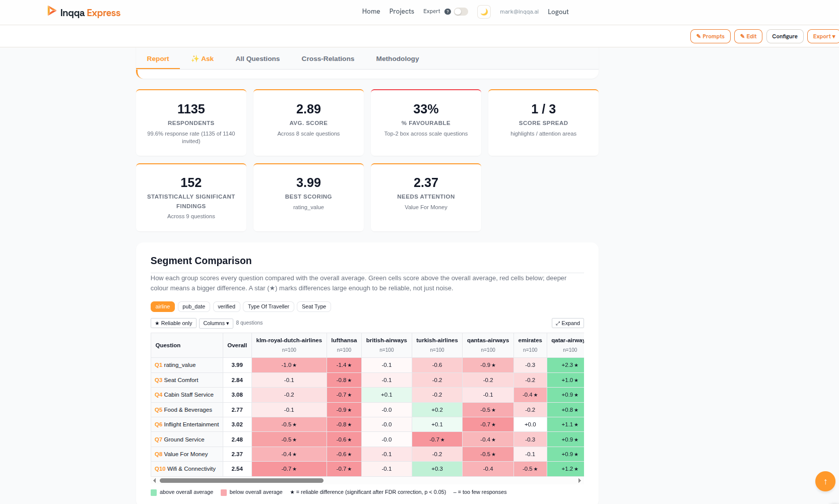839x504 pixels.
Task: Open the Expert mode help icon
Action: pos(447,12)
